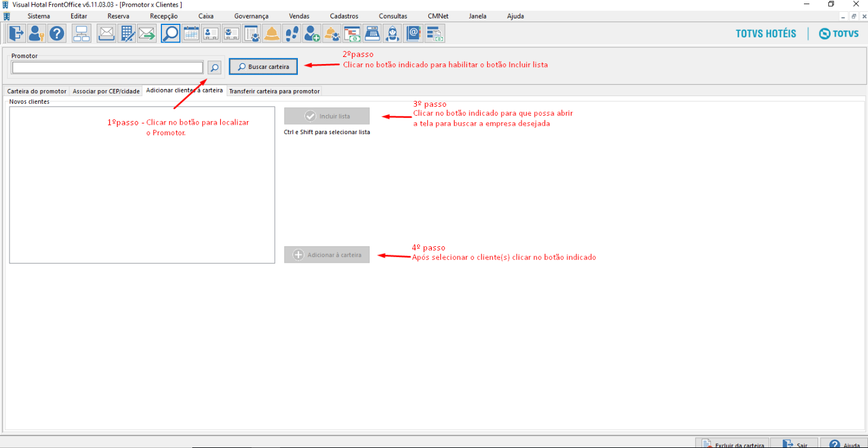Open the address book @ icon
Viewport: 868px width, 448px height.
pos(415,33)
